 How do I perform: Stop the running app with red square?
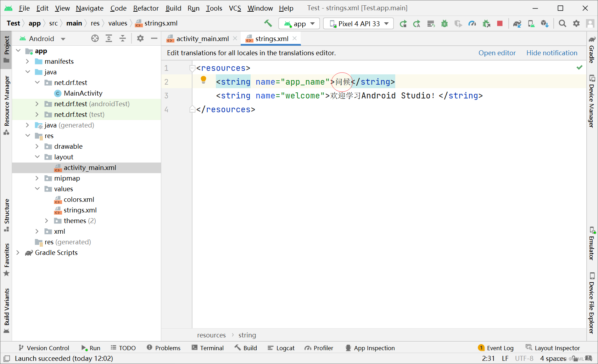click(500, 23)
